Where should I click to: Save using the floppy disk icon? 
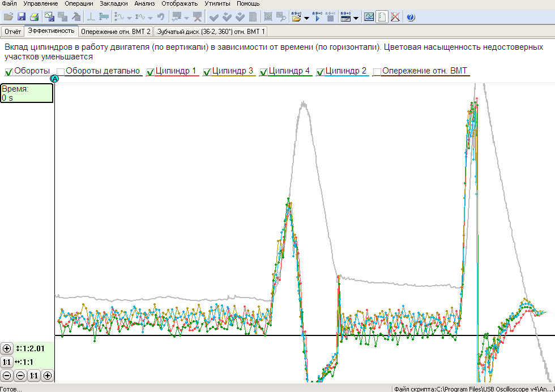[22, 17]
